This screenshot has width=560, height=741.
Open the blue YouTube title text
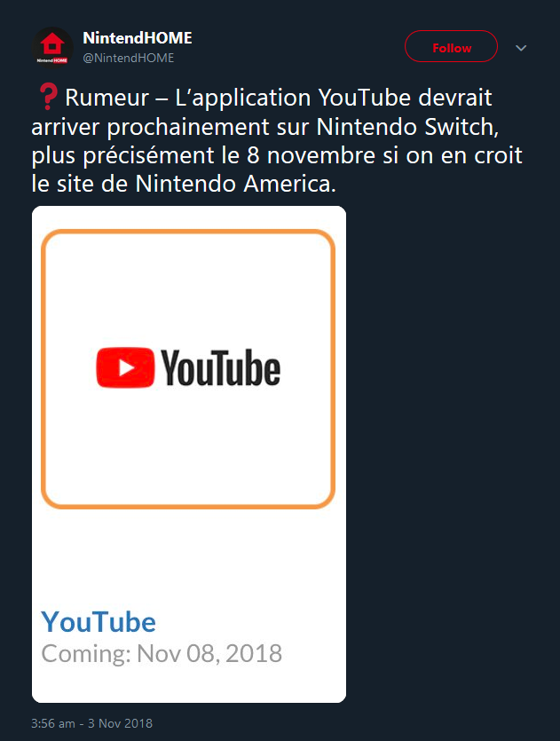coord(99,621)
